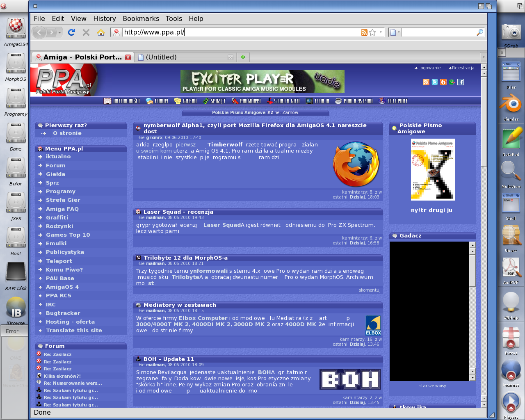Open the History menu
The width and height of the screenshot is (525, 420).
(x=105, y=18)
